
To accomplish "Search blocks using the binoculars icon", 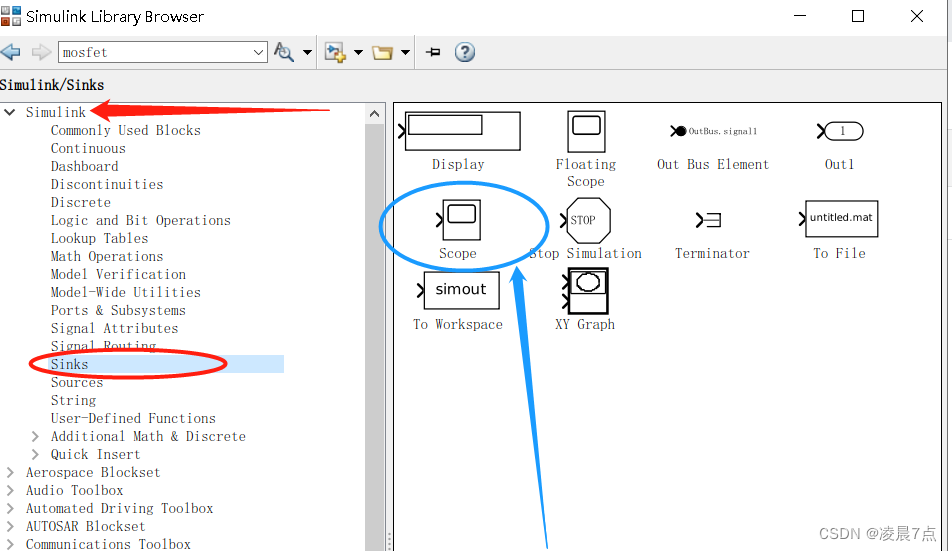I will tap(284, 52).
